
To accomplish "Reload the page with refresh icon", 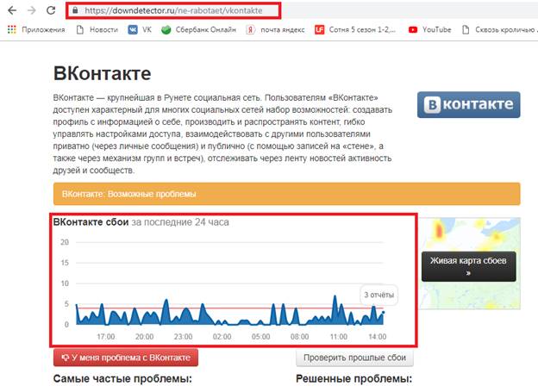I will pyautogui.click(x=51, y=10).
